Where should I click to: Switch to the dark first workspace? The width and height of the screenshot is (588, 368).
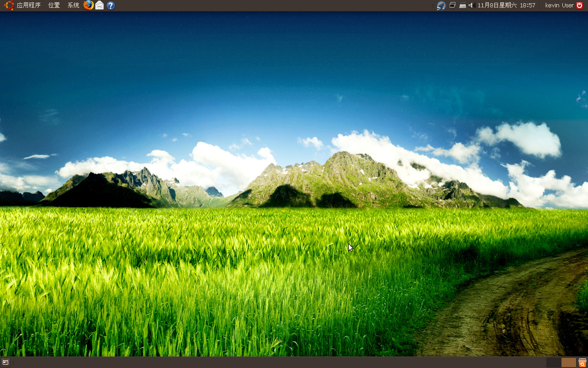[x=554, y=362]
